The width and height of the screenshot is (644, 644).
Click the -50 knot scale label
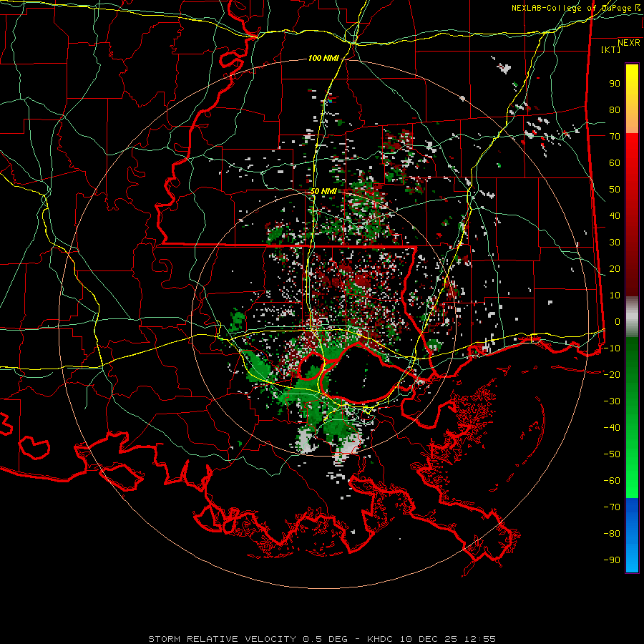click(612, 454)
